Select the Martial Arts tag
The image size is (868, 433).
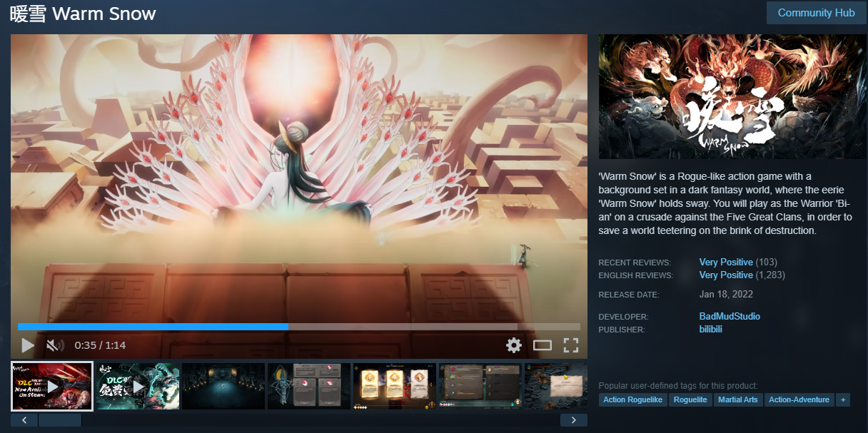coord(738,399)
